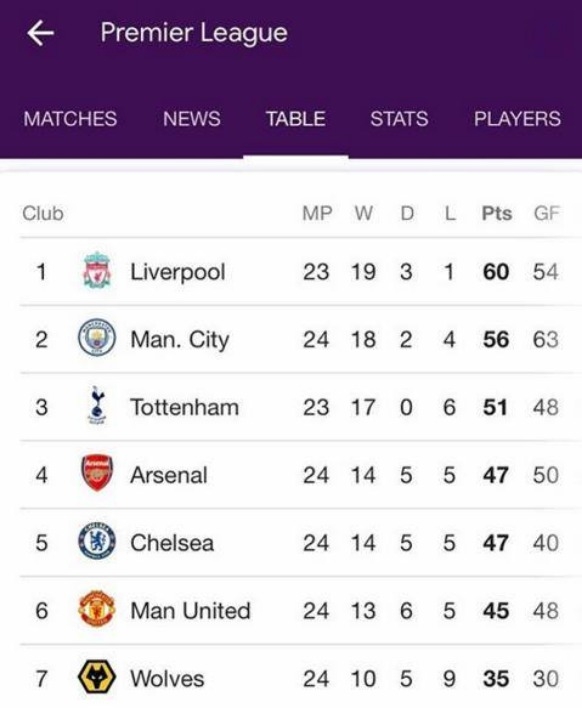
Task: Click the Arsenal cannon crest
Action: [x=97, y=473]
